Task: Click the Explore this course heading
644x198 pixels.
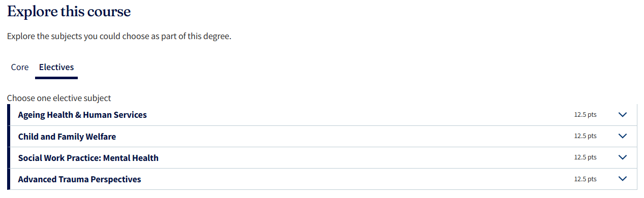Action: coord(69,11)
